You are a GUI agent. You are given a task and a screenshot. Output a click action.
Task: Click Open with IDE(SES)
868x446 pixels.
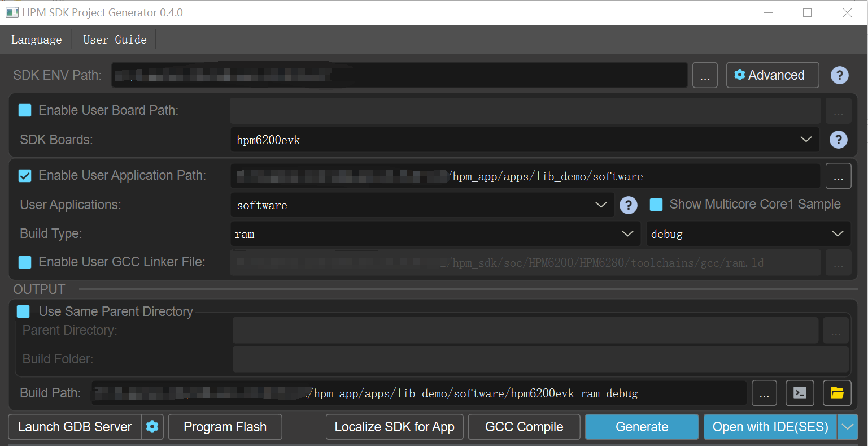point(770,427)
